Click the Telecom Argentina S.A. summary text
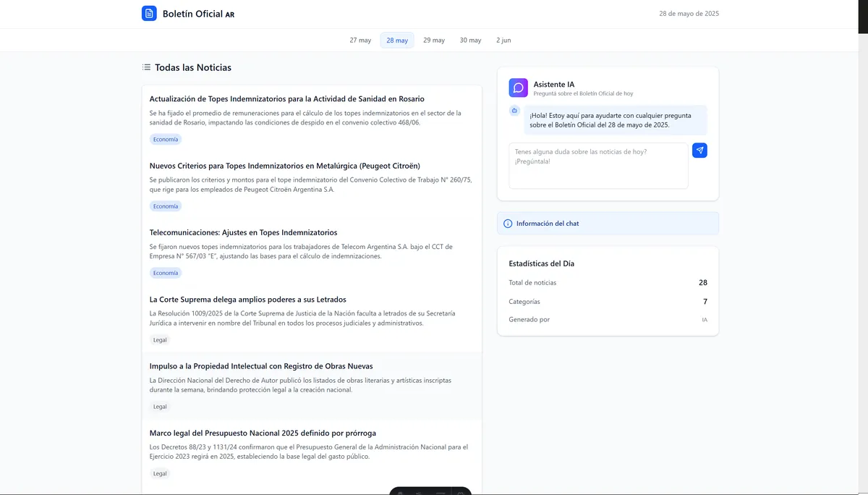This screenshot has height=495, width=868. (301, 251)
